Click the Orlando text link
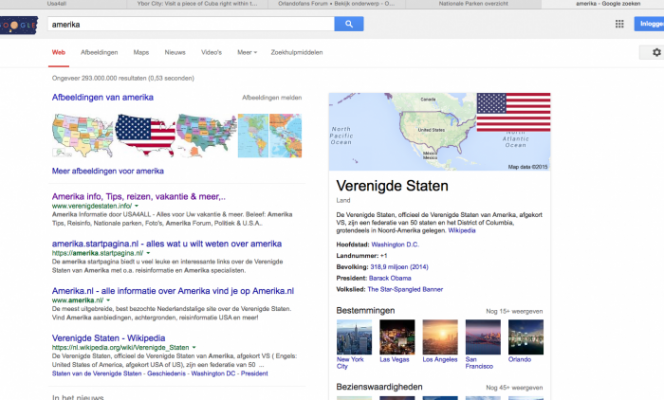The image size is (664, 400). point(519,359)
